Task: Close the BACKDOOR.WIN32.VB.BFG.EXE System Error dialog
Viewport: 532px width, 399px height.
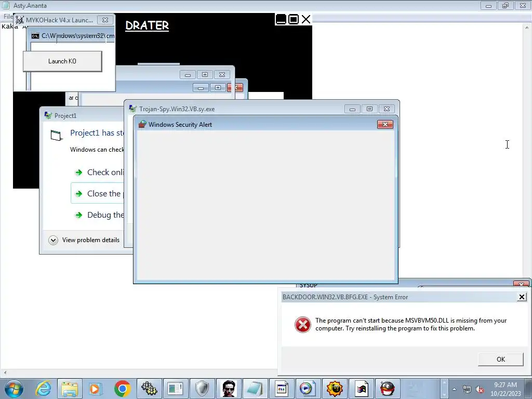Action: 522,297
